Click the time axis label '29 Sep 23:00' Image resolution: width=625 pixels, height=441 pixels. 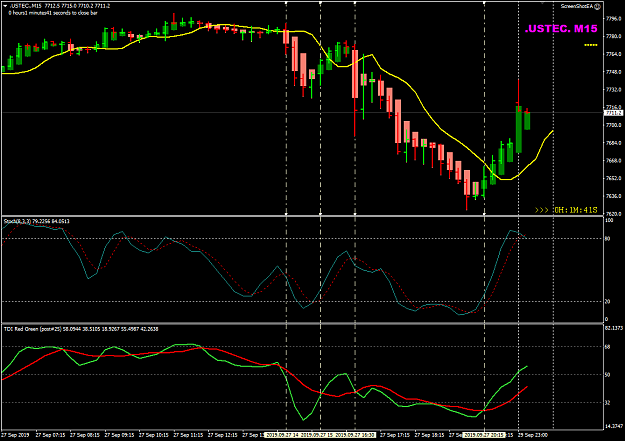coord(533,435)
